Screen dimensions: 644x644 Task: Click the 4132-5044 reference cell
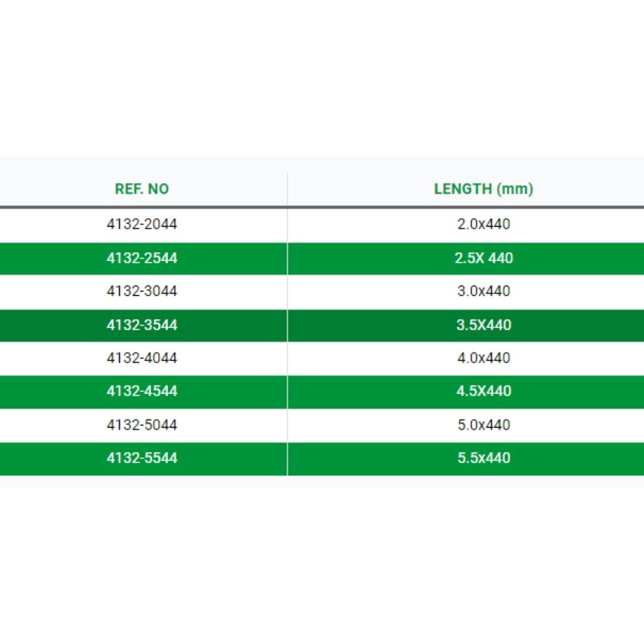(142, 425)
